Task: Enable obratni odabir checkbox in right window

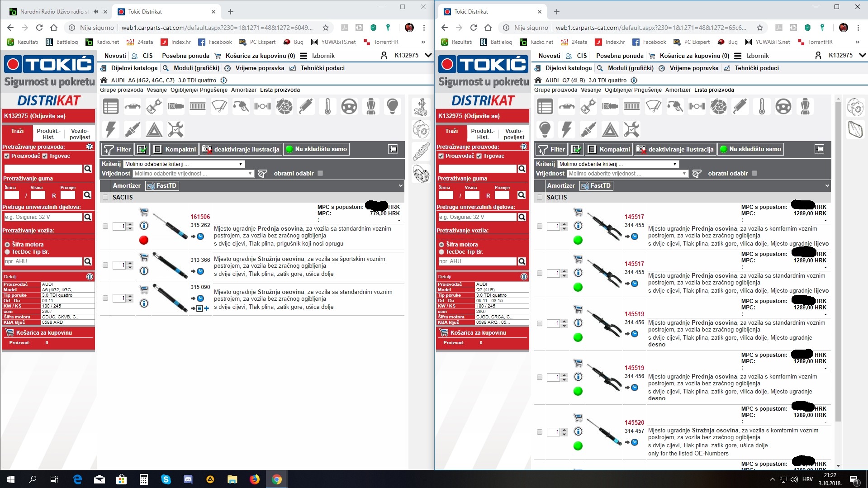Action: tap(754, 173)
